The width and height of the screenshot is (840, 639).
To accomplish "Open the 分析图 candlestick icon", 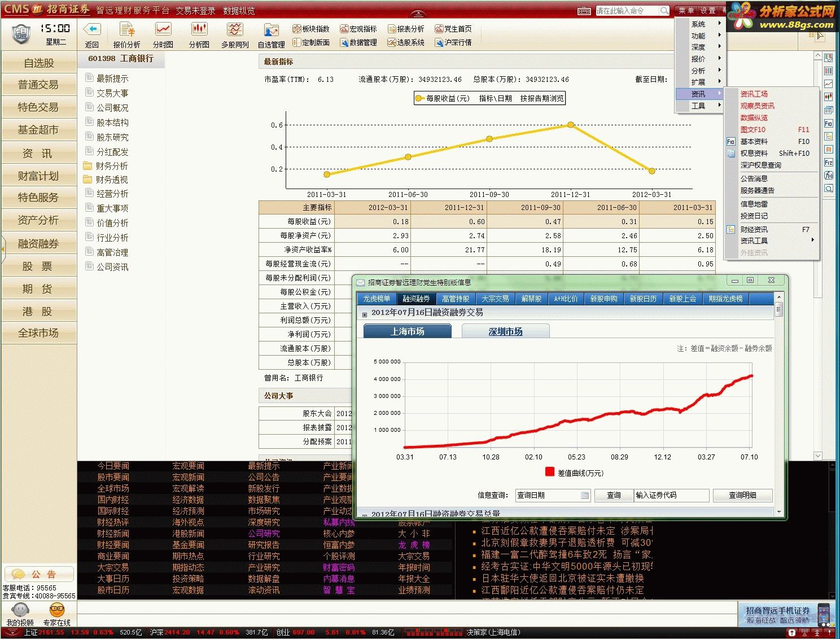I will [199, 29].
